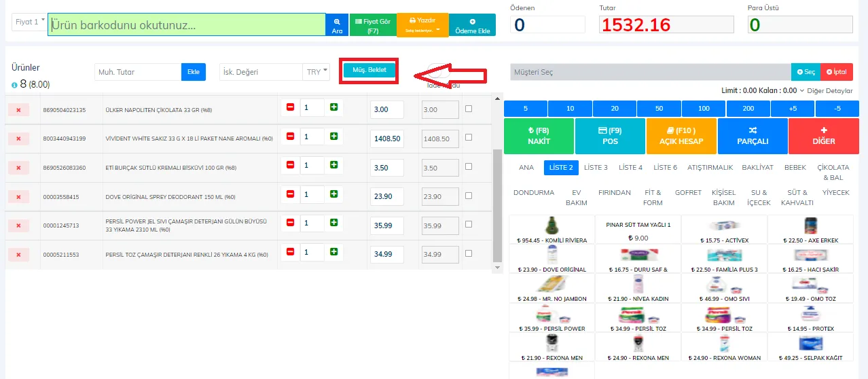Viewport: 868px width, 379px height.
Task: Open the DONDURMA category tab
Action: pyautogui.click(x=534, y=193)
